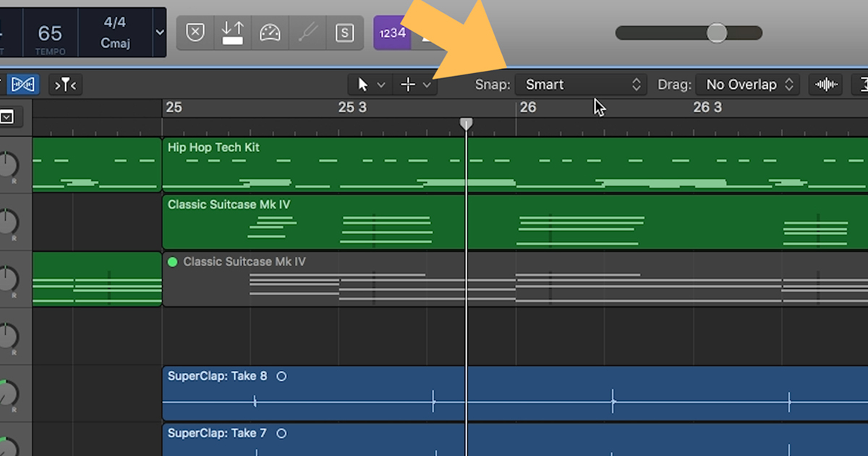Click the Solo mode S icon
Viewport: 868px width, 456px height.
click(345, 33)
